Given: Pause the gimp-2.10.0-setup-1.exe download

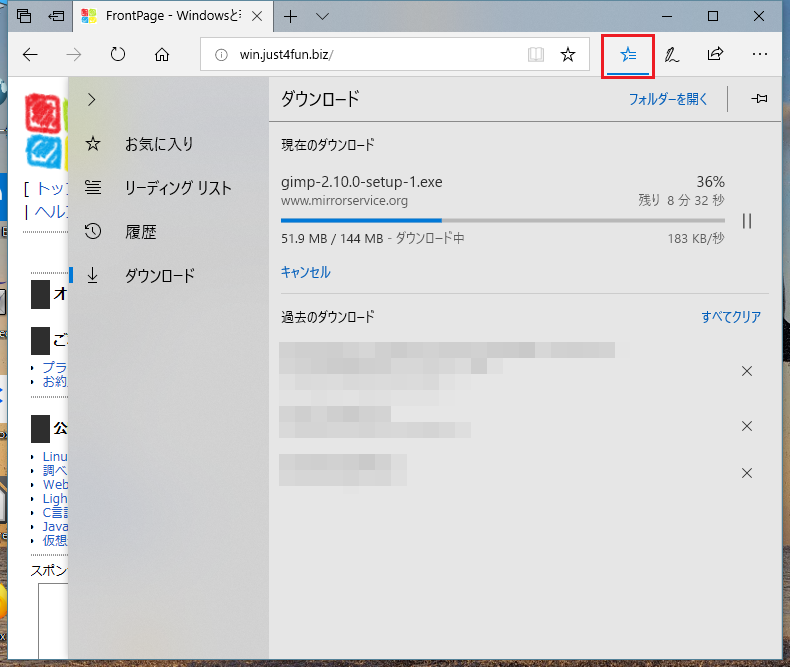Looking at the screenshot, I should (746, 221).
